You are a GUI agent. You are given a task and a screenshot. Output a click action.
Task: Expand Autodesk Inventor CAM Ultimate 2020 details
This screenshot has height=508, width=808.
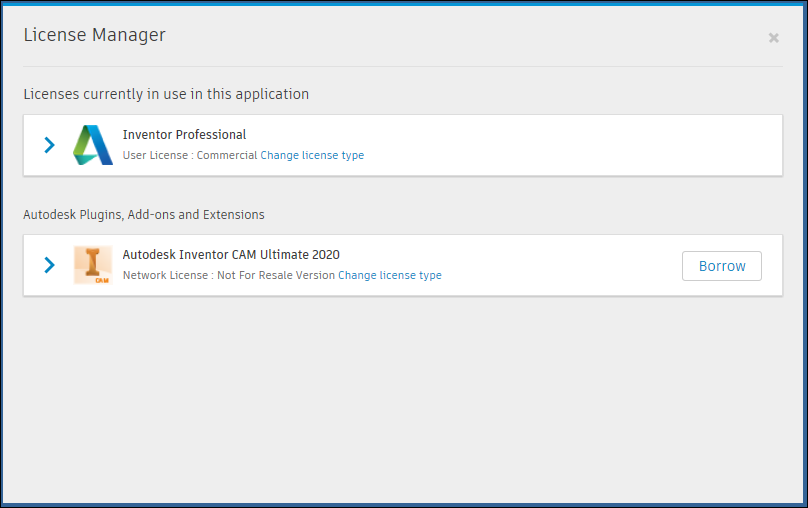[x=49, y=265]
